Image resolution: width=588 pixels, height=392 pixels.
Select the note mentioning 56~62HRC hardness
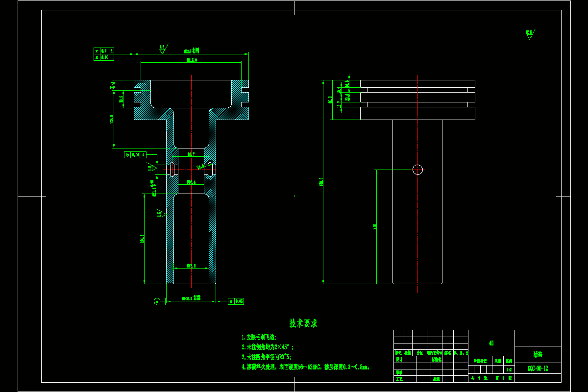[x=305, y=367]
